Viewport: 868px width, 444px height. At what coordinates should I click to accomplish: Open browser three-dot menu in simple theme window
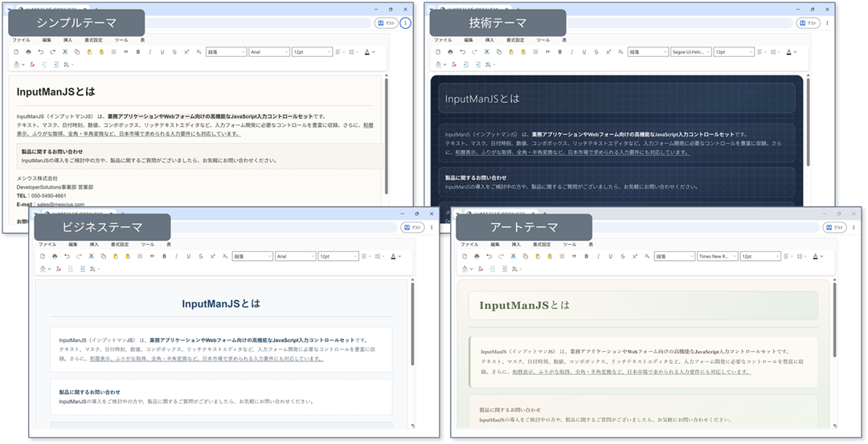406,23
